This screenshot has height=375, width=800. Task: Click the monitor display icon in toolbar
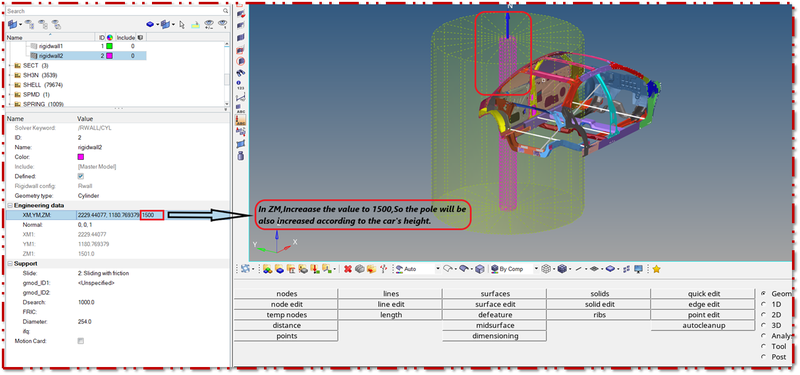(638, 269)
